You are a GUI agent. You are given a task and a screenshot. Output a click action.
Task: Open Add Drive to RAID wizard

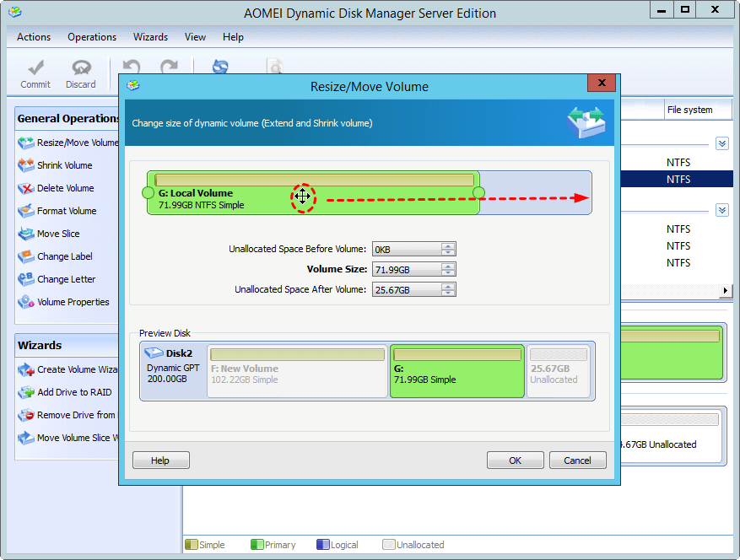[65, 392]
